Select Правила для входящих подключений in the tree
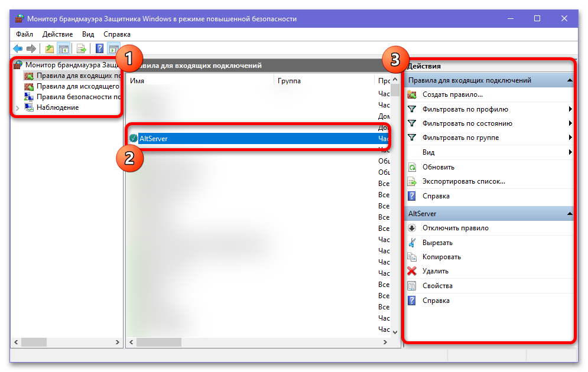The height and width of the screenshot is (372, 588). point(79,76)
